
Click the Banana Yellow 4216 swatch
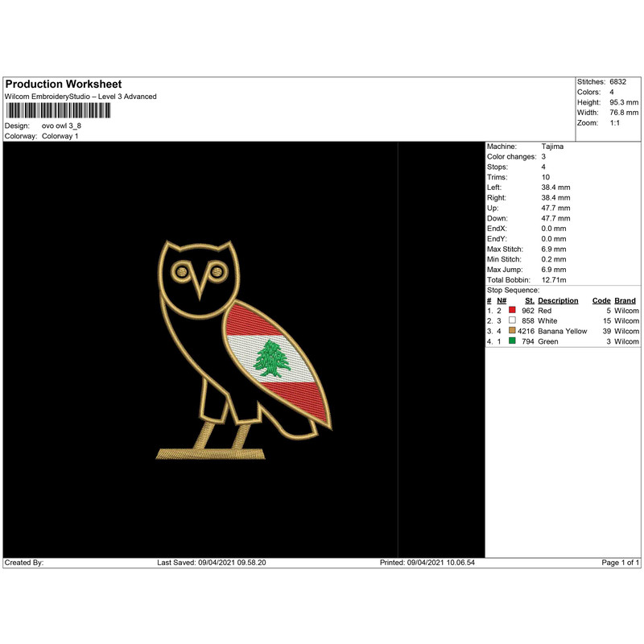click(514, 330)
